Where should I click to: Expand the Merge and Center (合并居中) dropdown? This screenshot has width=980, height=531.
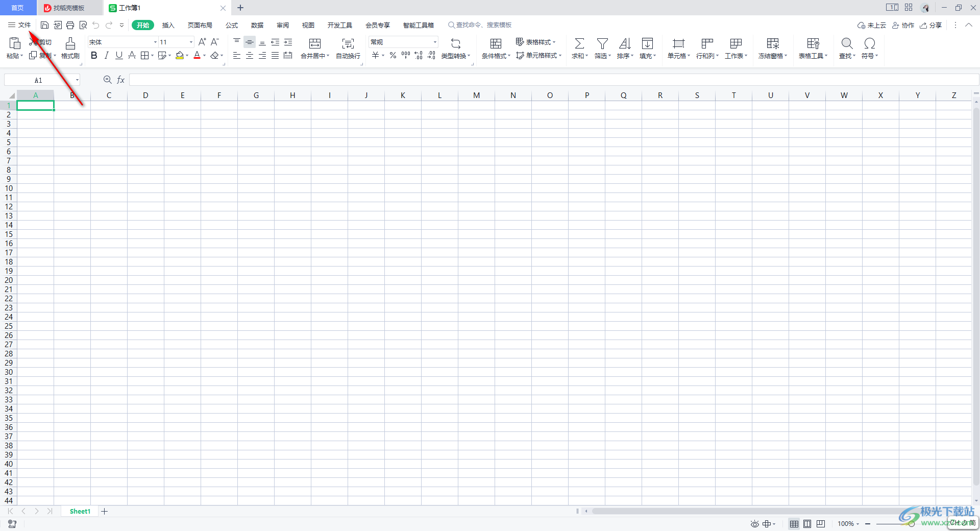[328, 56]
